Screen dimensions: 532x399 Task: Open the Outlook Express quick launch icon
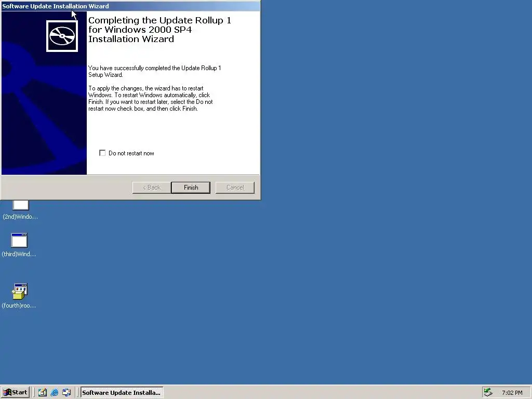66,393
